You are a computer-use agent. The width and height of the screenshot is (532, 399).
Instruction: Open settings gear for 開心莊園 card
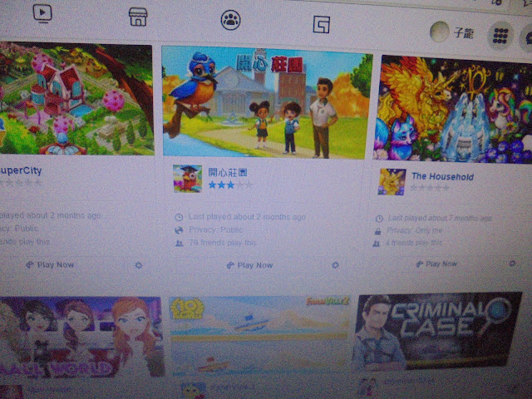coord(335,265)
